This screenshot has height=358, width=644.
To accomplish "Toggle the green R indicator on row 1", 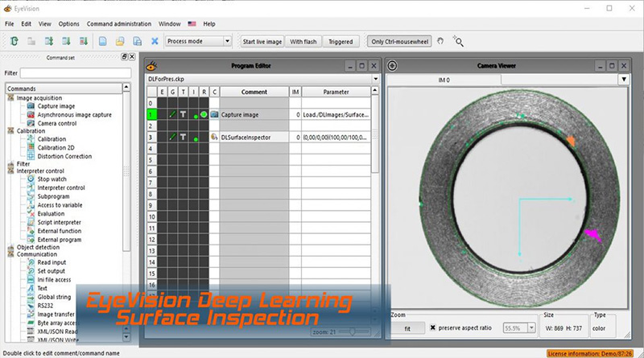I will tap(204, 115).
